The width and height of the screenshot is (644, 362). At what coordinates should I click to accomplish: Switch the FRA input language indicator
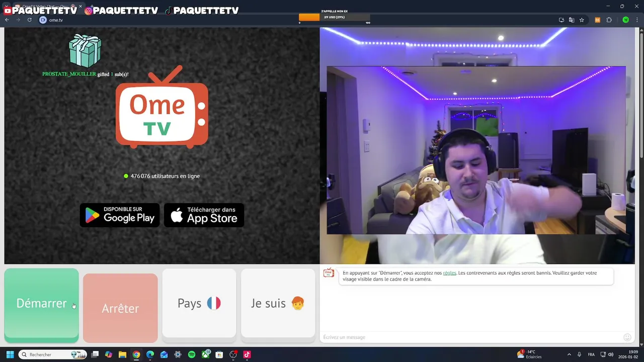point(591,354)
